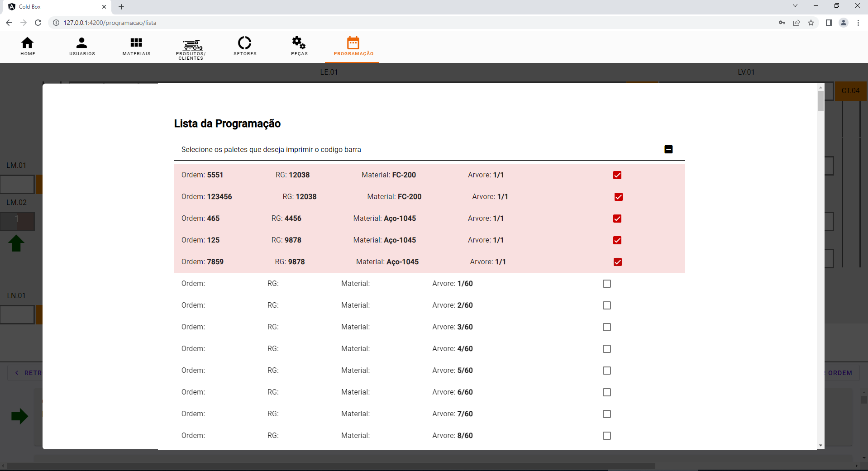Click the Ordem 7859 text

[202, 262]
